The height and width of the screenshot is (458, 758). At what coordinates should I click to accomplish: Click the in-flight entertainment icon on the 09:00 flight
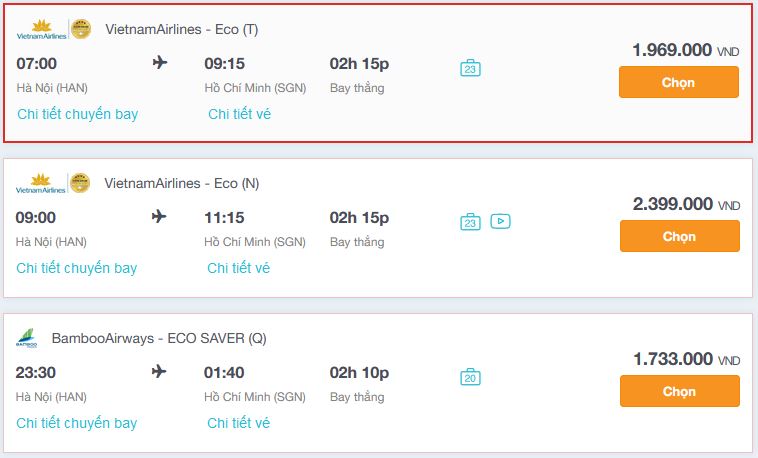500,221
